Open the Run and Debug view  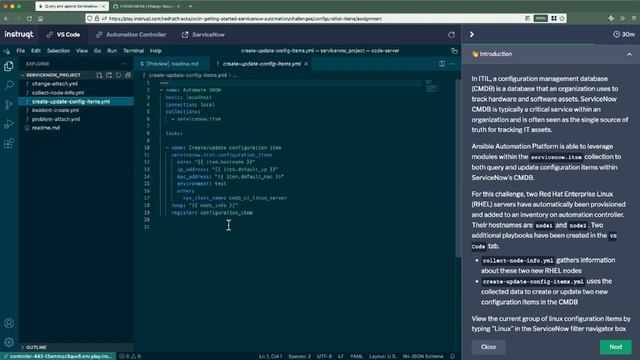pyautogui.click(x=9, y=124)
